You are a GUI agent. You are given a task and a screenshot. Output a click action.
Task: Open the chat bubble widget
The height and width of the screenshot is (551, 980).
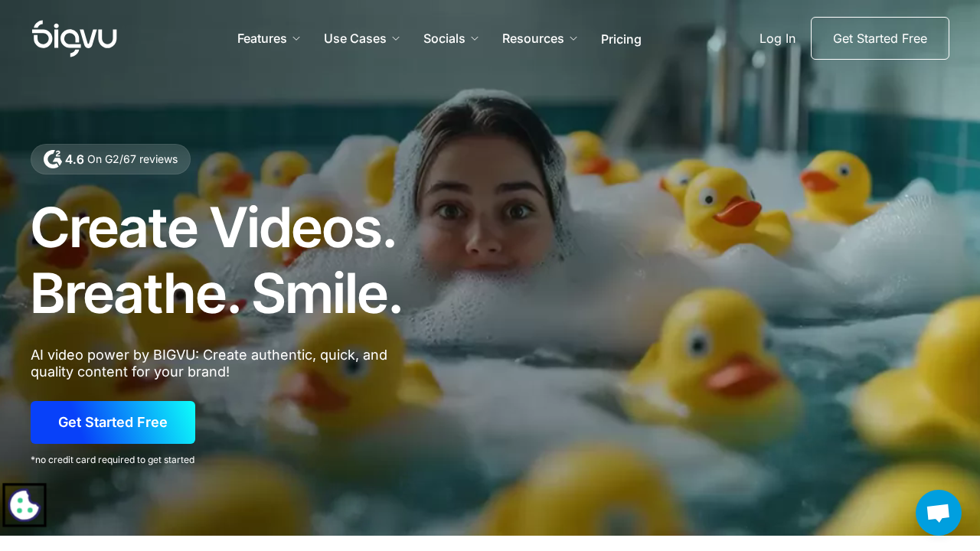click(x=938, y=513)
